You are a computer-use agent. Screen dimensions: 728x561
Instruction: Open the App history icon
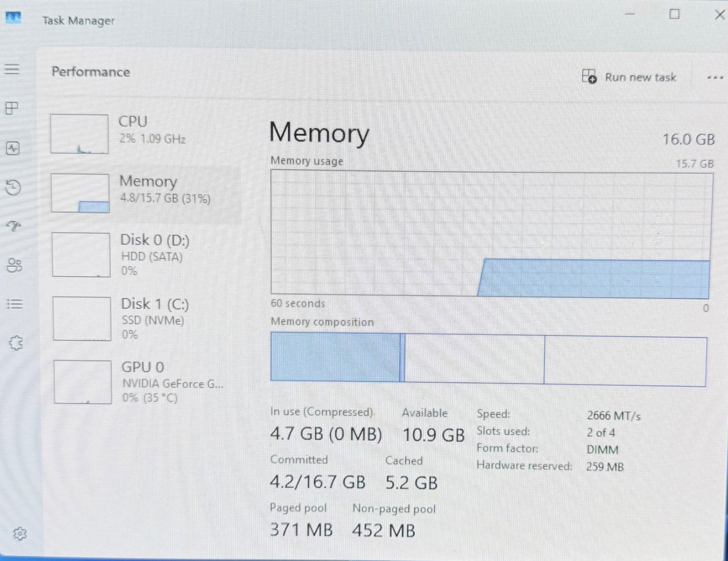[13, 188]
